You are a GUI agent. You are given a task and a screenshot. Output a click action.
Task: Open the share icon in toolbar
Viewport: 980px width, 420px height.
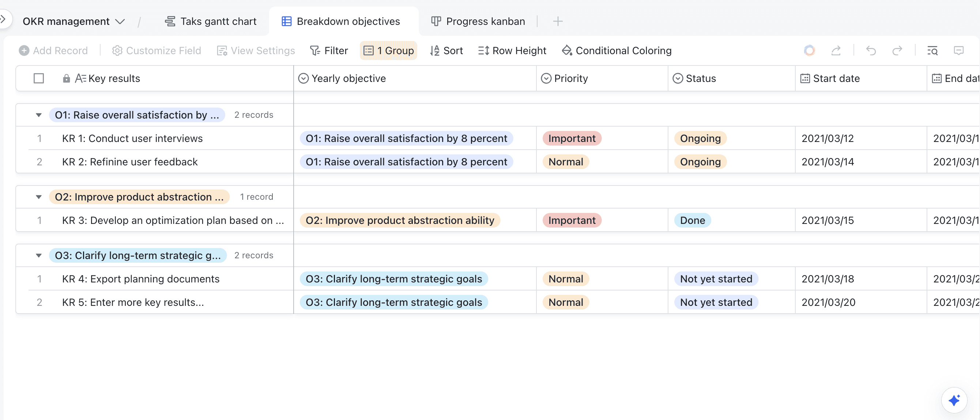[836, 50]
